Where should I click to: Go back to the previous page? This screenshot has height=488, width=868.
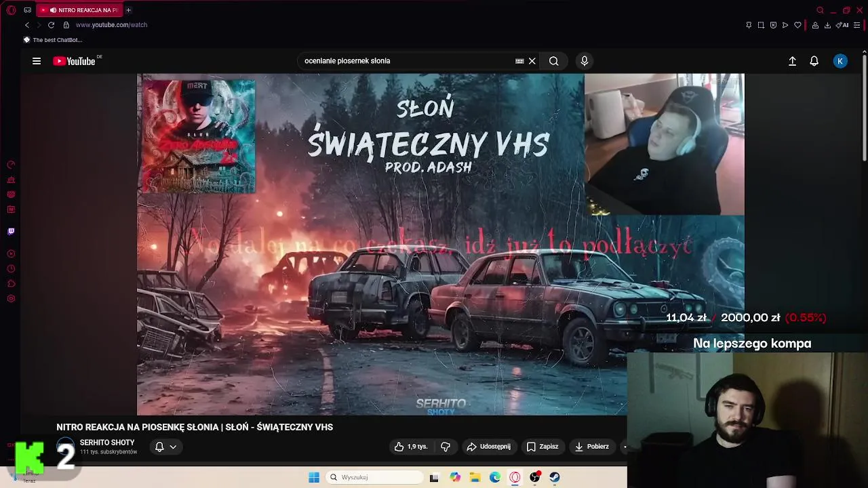[x=27, y=25]
